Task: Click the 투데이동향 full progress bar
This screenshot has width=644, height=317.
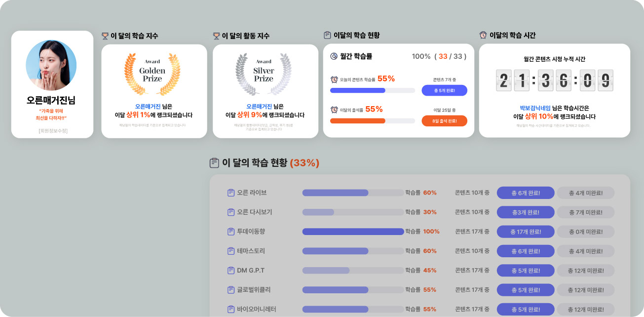Action: 353,232
